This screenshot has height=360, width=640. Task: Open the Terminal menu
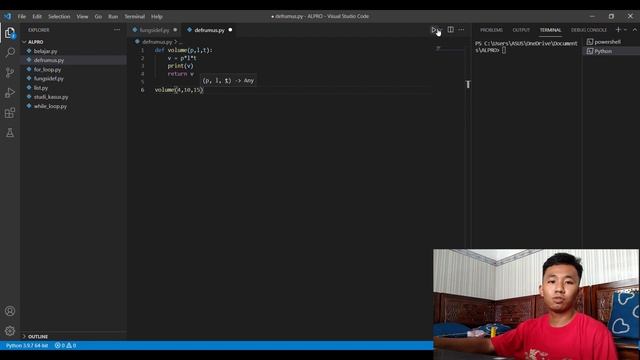135,17
